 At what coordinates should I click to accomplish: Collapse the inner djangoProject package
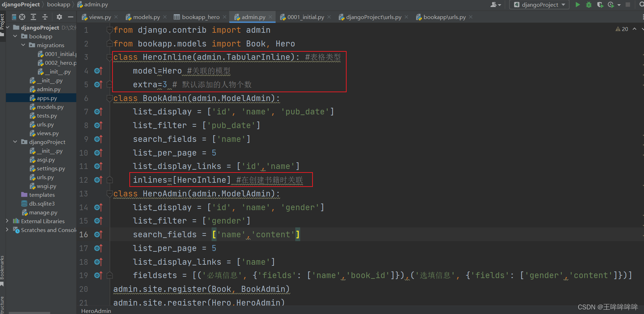15,142
